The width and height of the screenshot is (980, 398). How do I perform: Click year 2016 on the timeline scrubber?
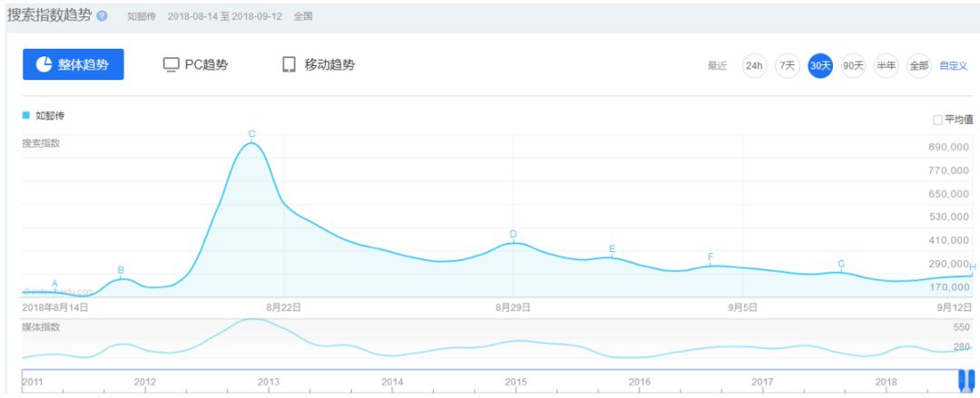(x=640, y=382)
